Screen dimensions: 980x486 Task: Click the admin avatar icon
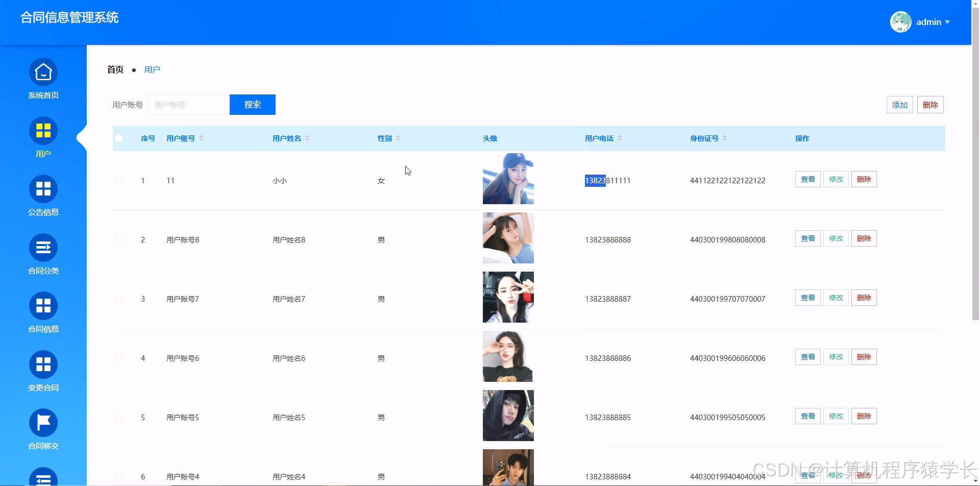pos(900,22)
